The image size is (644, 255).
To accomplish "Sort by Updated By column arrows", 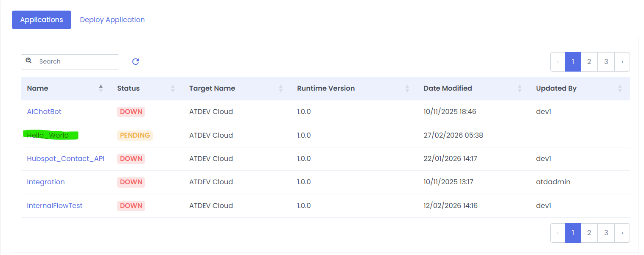I will coord(620,89).
